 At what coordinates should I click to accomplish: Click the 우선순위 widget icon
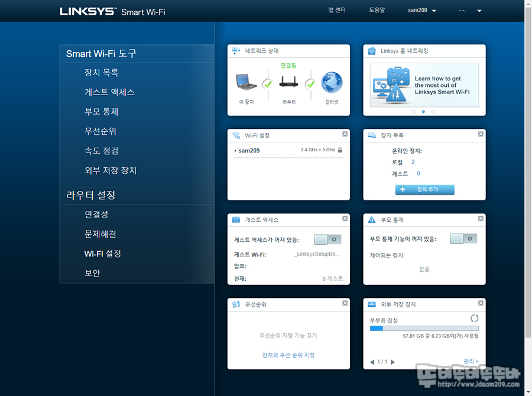[236, 304]
